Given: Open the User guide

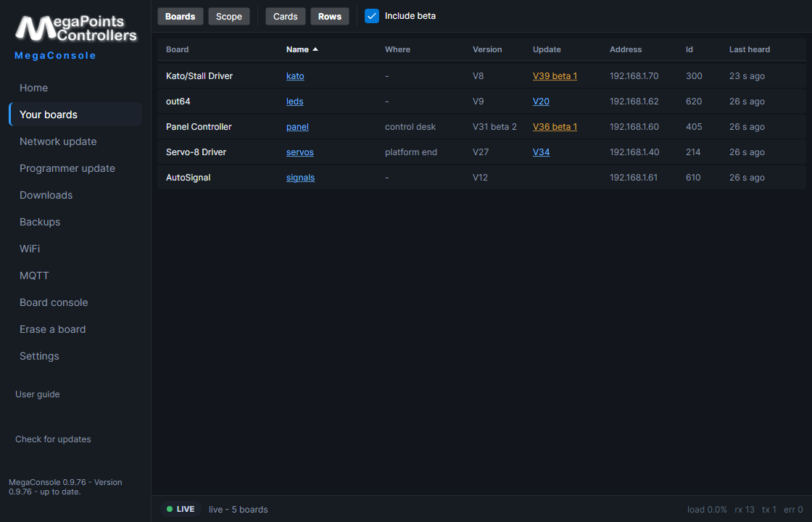Looking at the screenshot, I should tap(37, 394).
